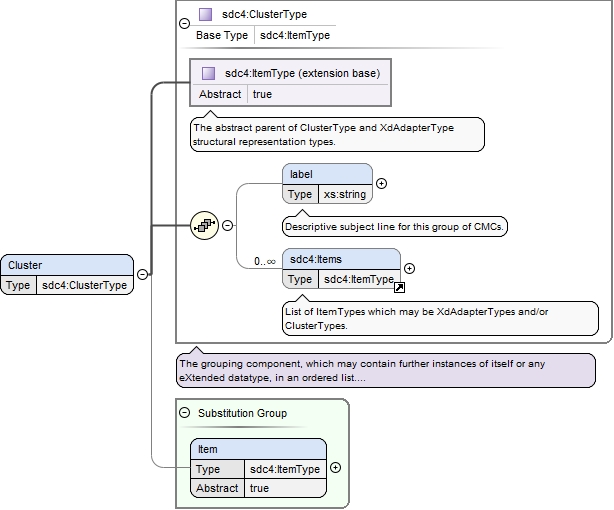This screenshot has height=510, width=614.
Task: Select the Item element in Substitution Group
Action: (258, 468)
